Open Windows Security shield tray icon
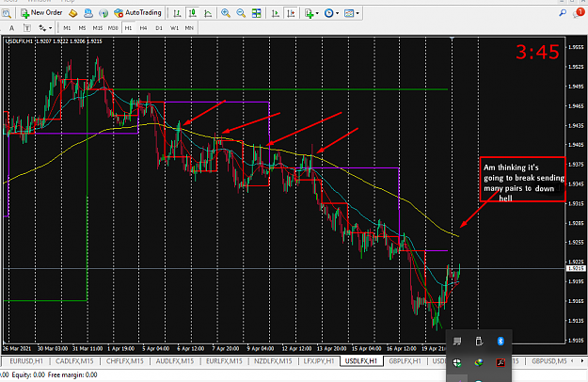 click(457, 362)
